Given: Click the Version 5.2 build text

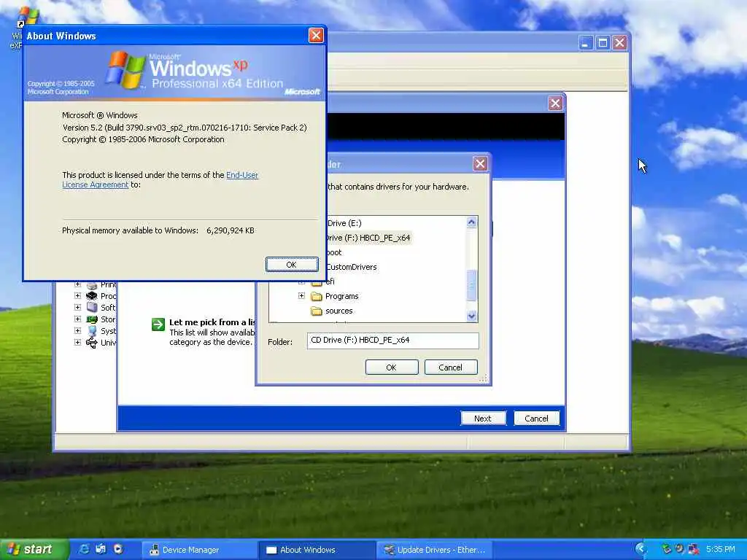Looking at the screenshot, I should pyautogui.click(x=185, y=128).
